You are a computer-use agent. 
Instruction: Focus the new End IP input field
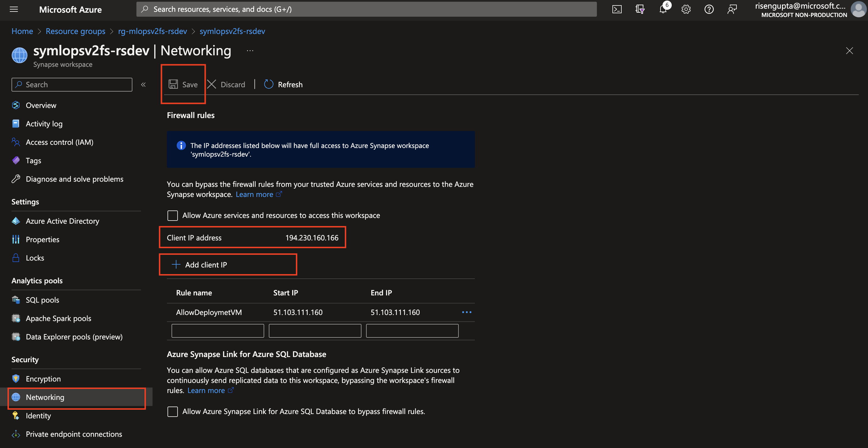pyautogui.click(x=412, y=331)
